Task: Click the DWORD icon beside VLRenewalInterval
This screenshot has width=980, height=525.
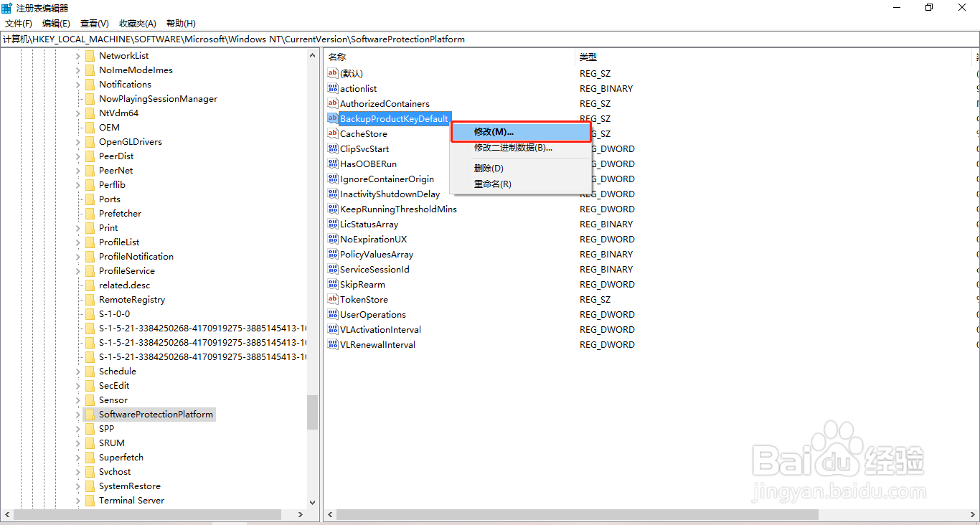Action: [332, 344]
